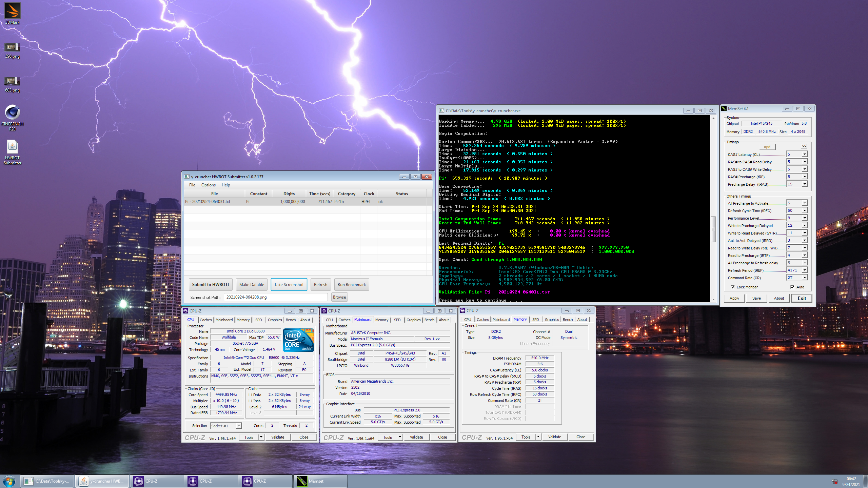Open the RAS# to CAS# Read Delay dropdown
868x488 pixels.
point(804,162)
